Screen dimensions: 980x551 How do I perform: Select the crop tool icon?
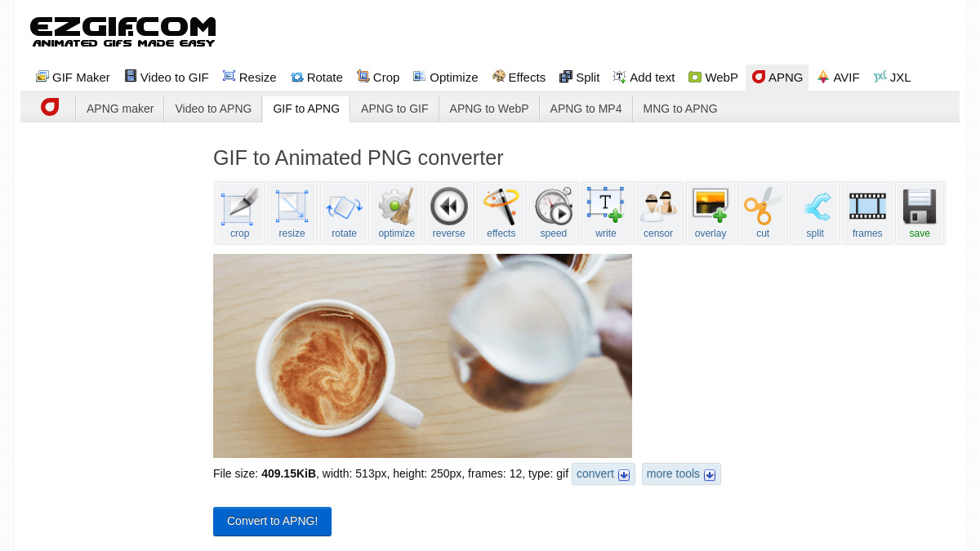coord(239,212)
